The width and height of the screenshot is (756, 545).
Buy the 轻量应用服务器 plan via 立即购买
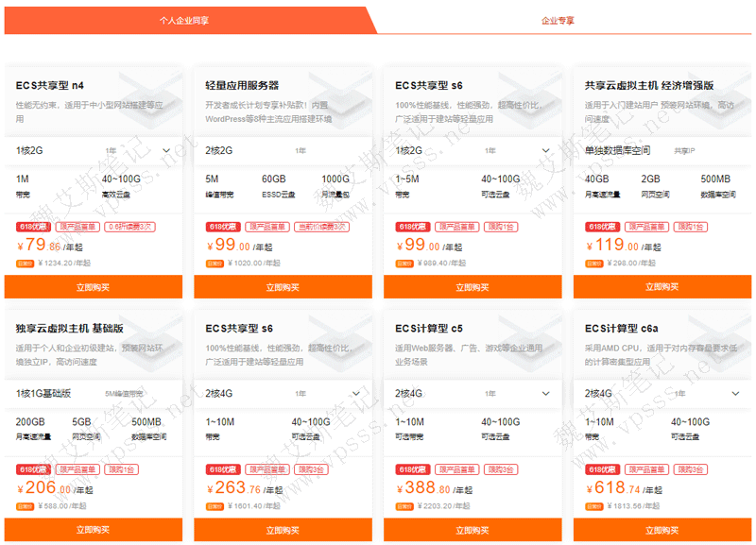point(283,287)
